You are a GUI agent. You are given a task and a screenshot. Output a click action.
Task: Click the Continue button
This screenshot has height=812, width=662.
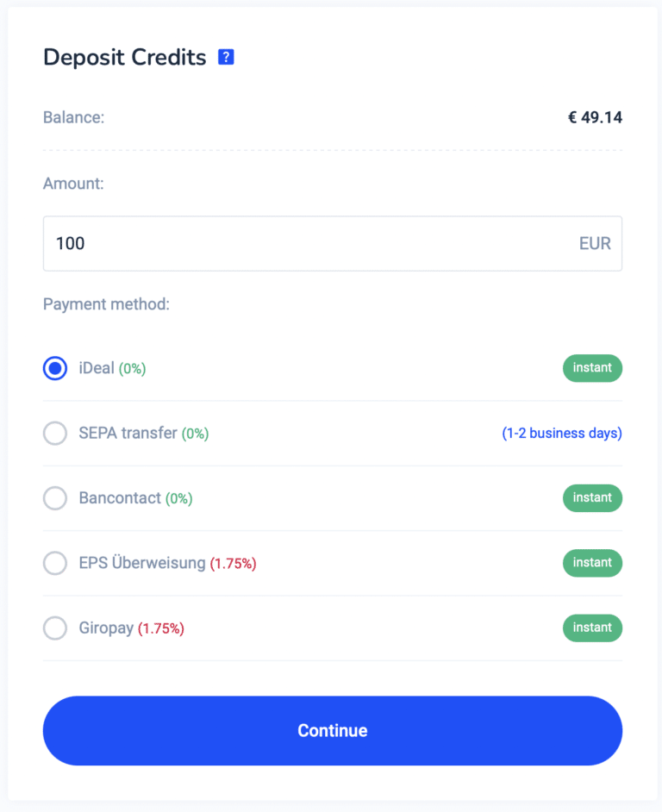[333, 731]
